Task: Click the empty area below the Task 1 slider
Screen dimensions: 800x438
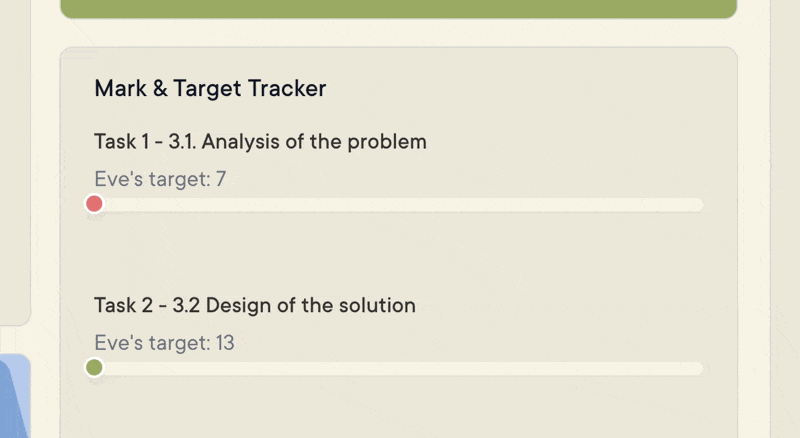Action: [398, 250]
